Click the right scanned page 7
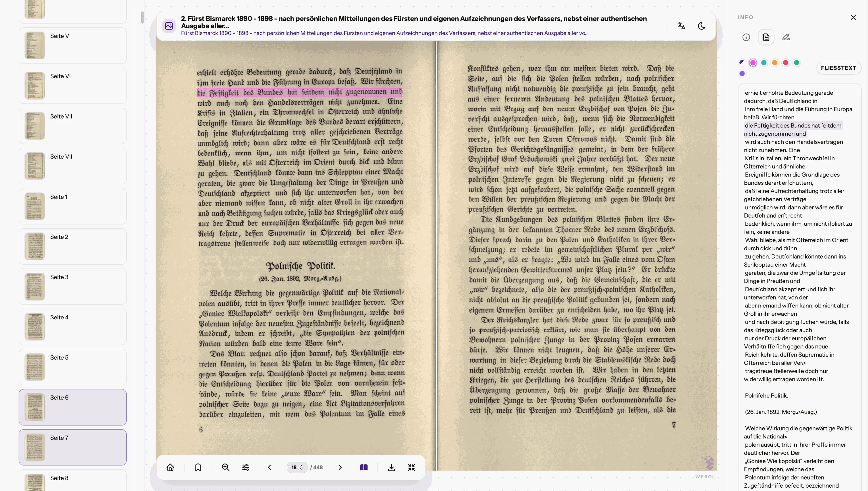The width and height of the screenshot is (868, 491). (x=576, y=256)
